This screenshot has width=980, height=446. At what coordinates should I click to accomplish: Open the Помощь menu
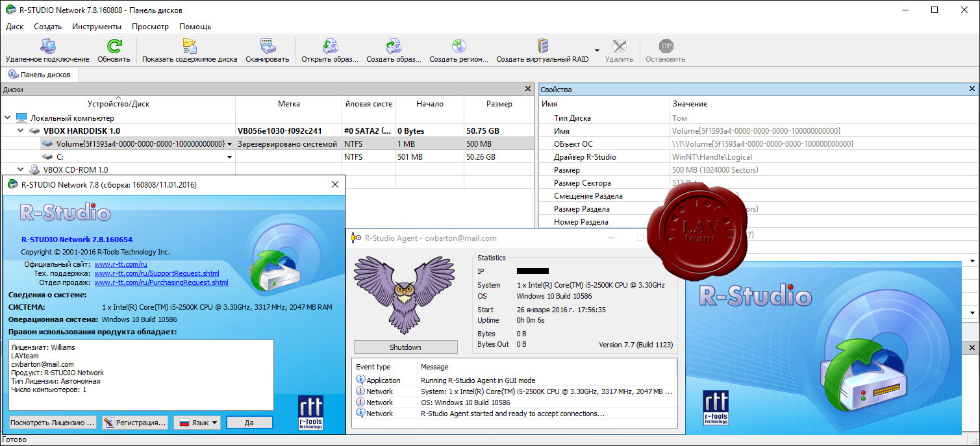195,27
